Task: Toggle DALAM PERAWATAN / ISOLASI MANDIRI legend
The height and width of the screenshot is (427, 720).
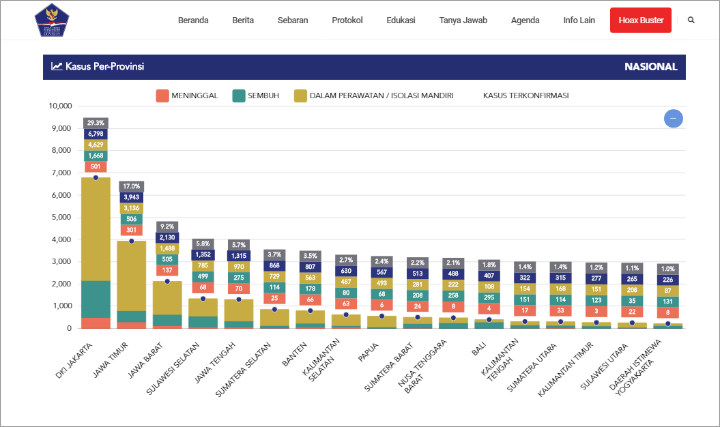Action: (x=374, y=96)
